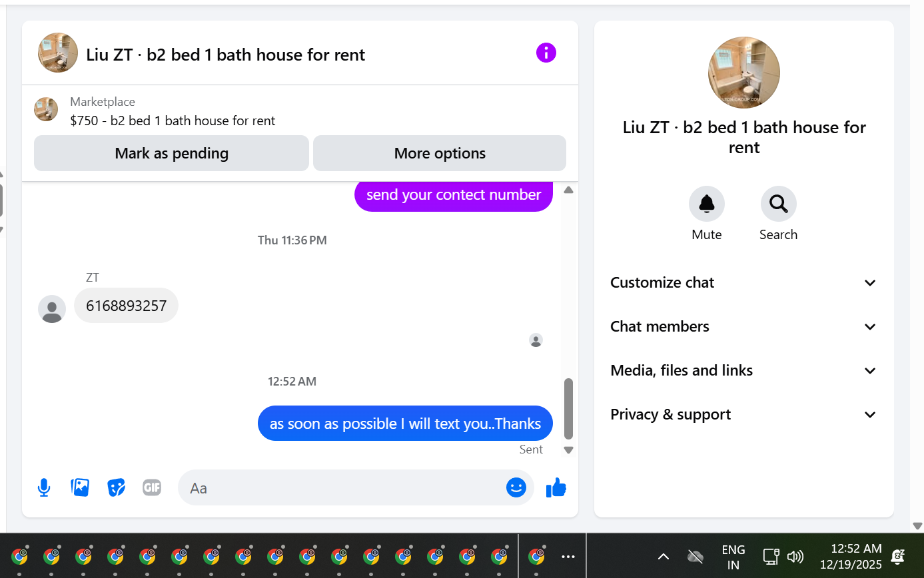The width and height of the screenshot is (924, 578).
Task: Expand the Privacy & support section
Action: pos(743,414)
